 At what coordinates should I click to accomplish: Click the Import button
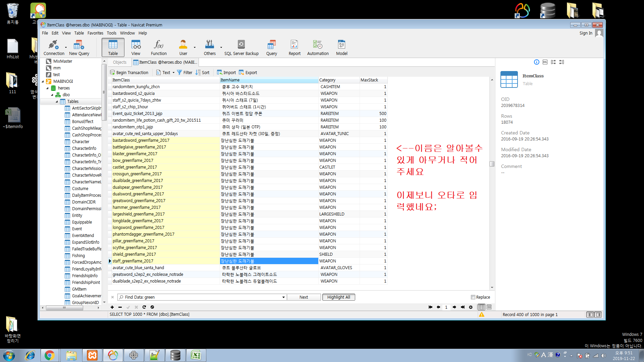[x=226, y=73]
